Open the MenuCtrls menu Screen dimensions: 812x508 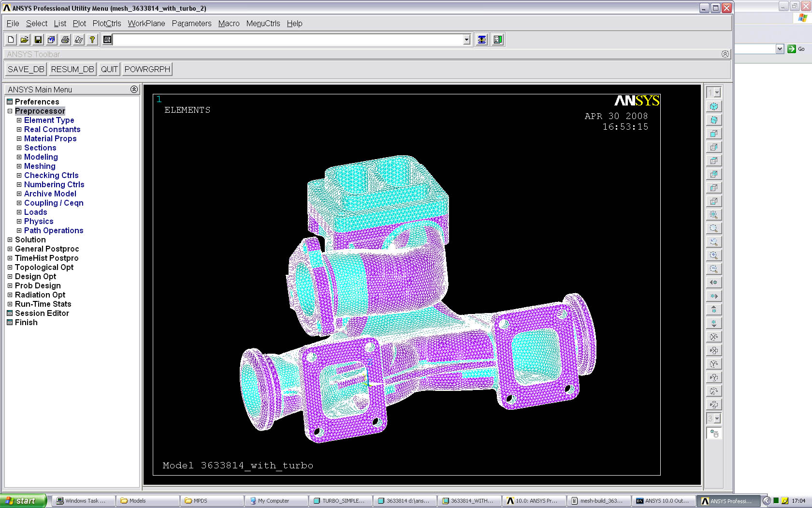(x=263, y=23)
